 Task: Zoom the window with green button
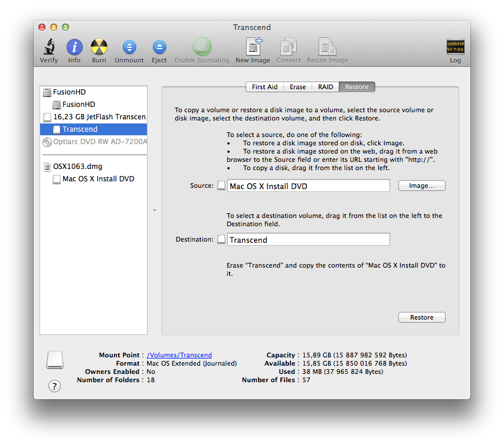tap(66, 27)
